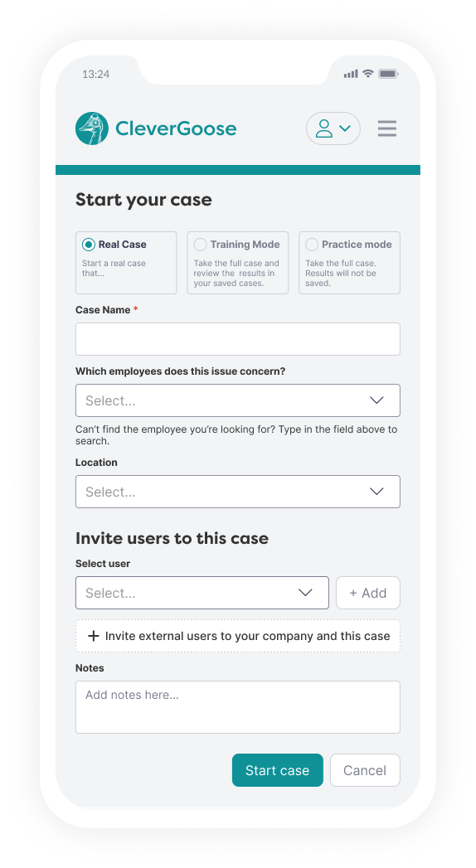
Task: Open the Select user dropdown
Action: (x=202, y=593)
